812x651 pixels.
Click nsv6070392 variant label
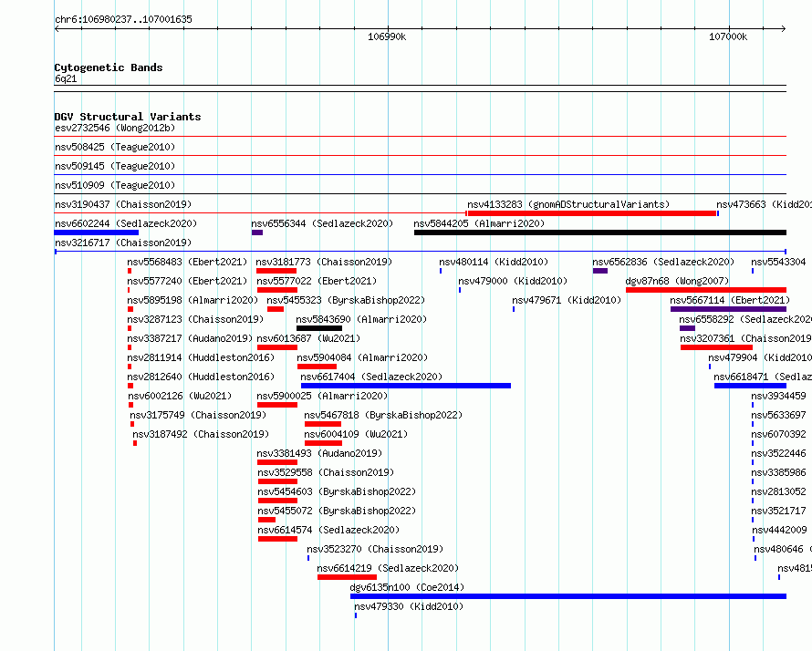click(x=779, y=434)
